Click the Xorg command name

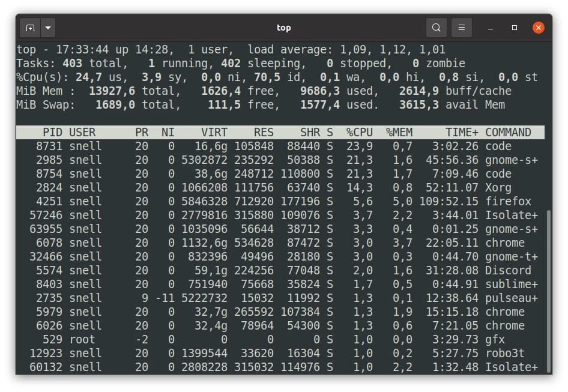click(x=498, y=188)
